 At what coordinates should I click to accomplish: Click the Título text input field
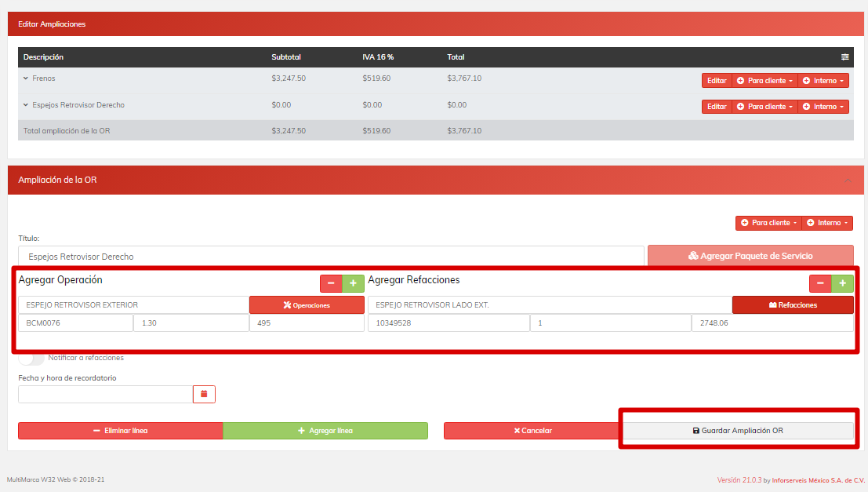coord(331,257)
